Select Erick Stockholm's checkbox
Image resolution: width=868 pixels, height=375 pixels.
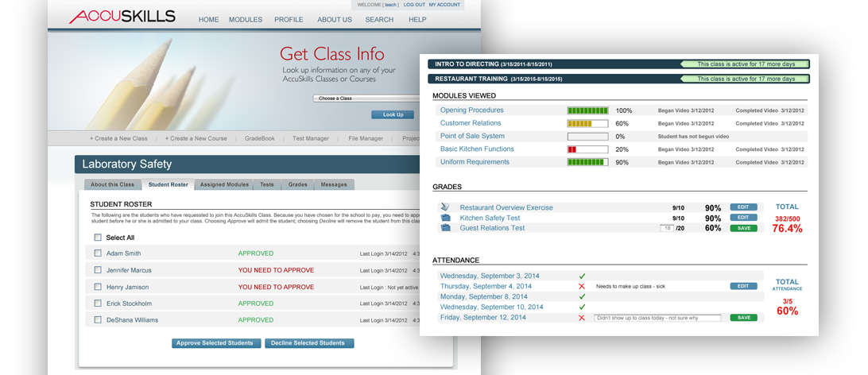pyautogui.click(x=98, y=303)
